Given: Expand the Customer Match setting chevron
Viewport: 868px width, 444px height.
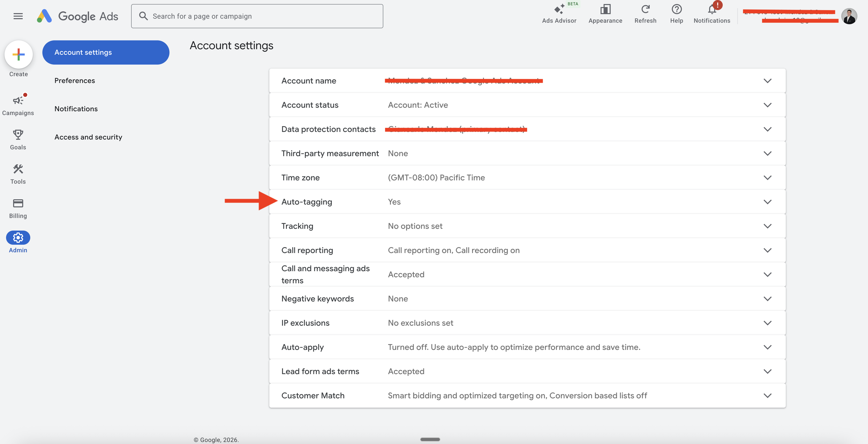Looking at the screenshot, I should (767, 396).
